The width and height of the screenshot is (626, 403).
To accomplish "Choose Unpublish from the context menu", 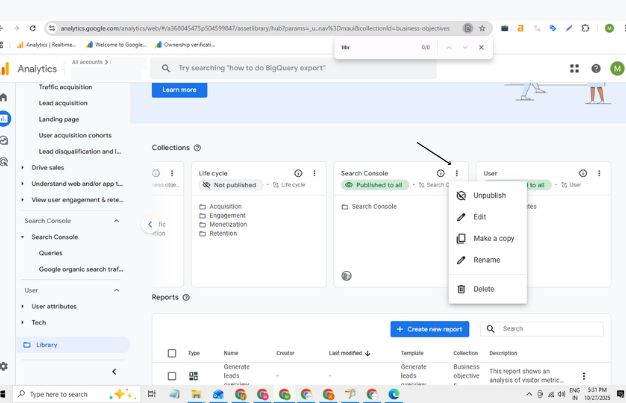I will 487,195.
